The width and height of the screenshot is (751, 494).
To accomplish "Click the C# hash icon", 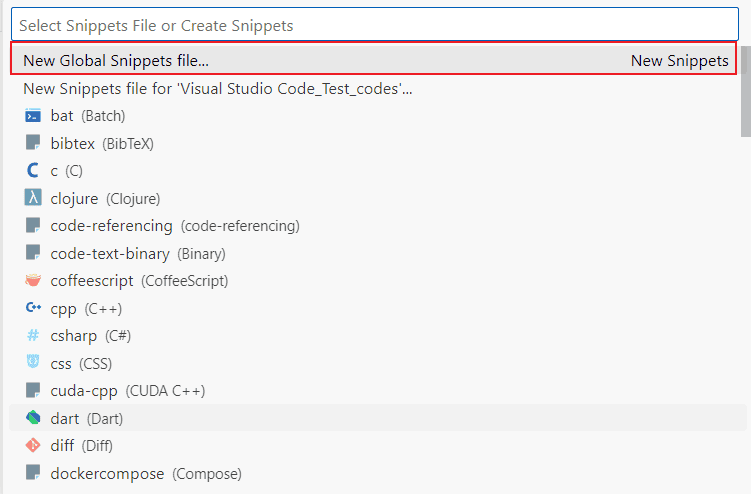I will tap(33, 335).
